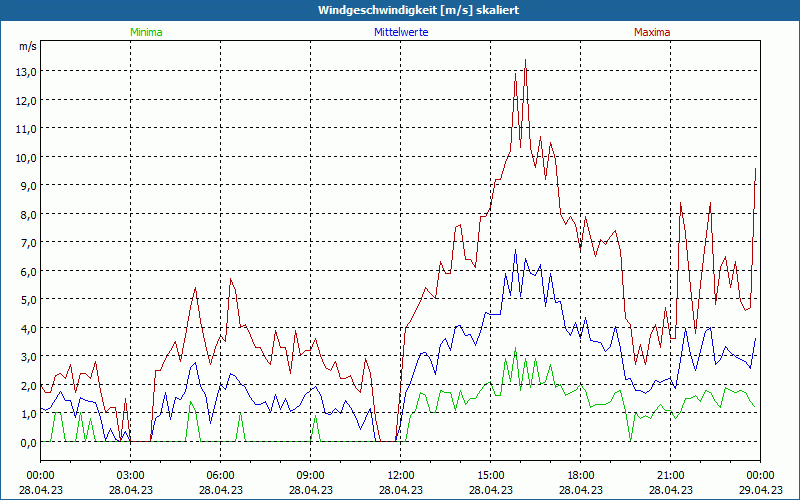
Task: Click the 29.04.23 date label
Action: pyautogui.click(x=760, y=490)
